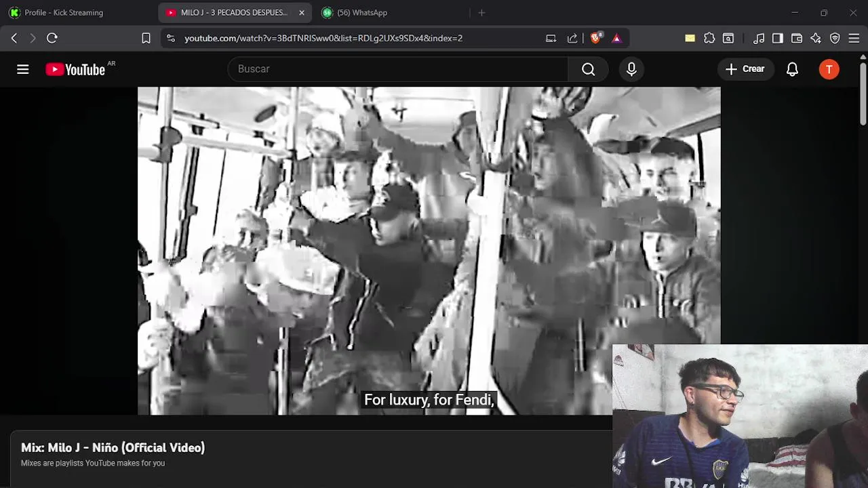The width and height of the screenshot is (868, 488).
Task: Open the YouTube guide hamburger menu
Action: pos(23,69)
